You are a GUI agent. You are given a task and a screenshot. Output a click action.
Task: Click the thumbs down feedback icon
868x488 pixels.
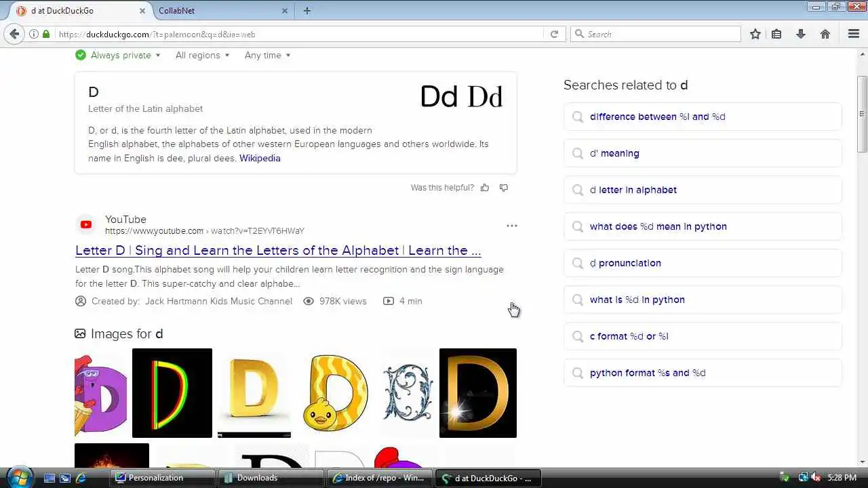(503, 188)
